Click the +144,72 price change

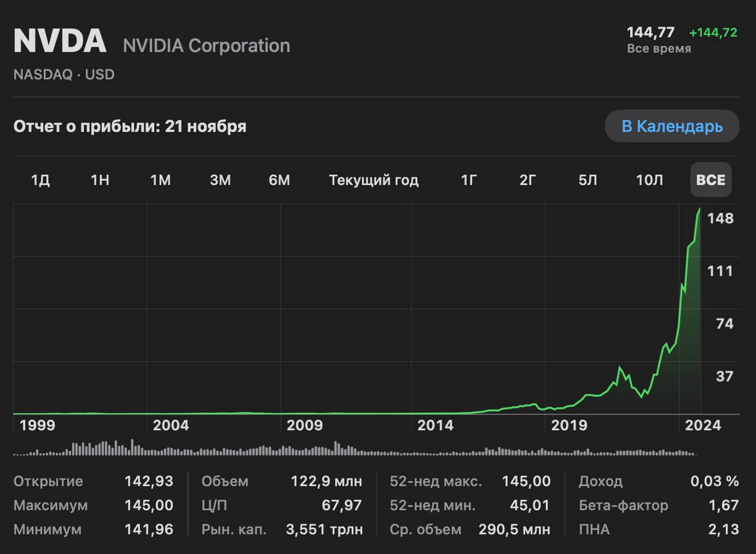coord(713,32)
